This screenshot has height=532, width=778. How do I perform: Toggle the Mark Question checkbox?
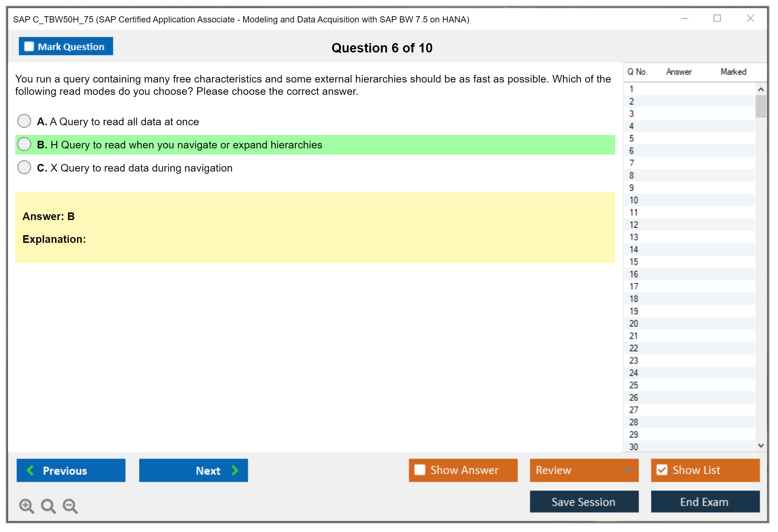29,46
